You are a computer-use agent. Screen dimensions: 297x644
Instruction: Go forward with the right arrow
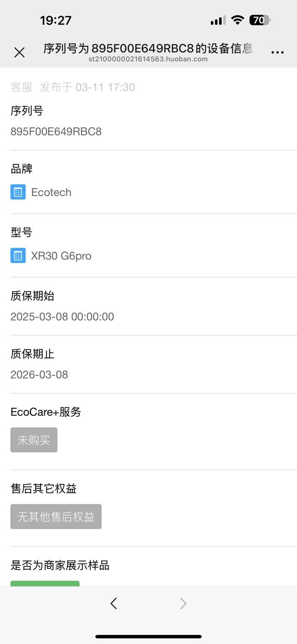pyautogui.click(x=183, y=603)
